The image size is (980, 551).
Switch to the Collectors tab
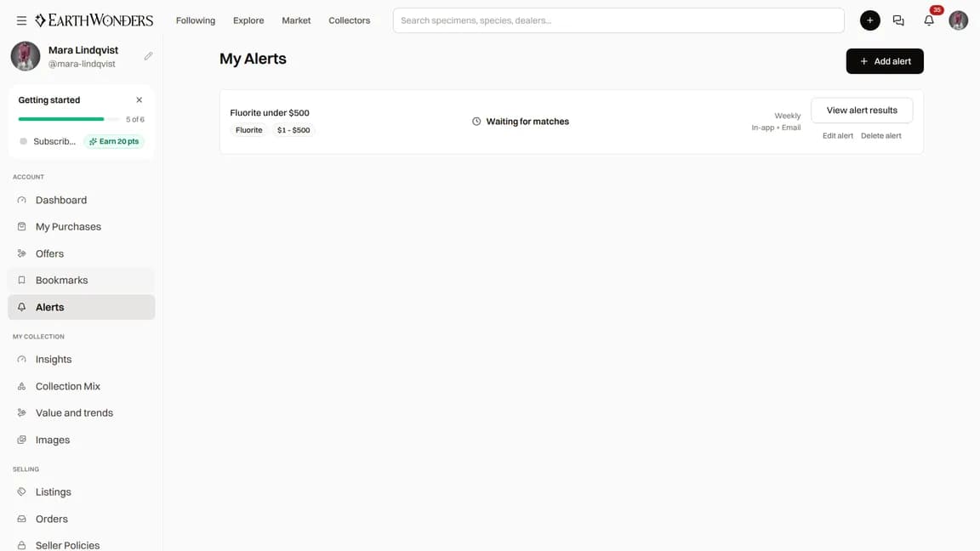tap(350, 20)
